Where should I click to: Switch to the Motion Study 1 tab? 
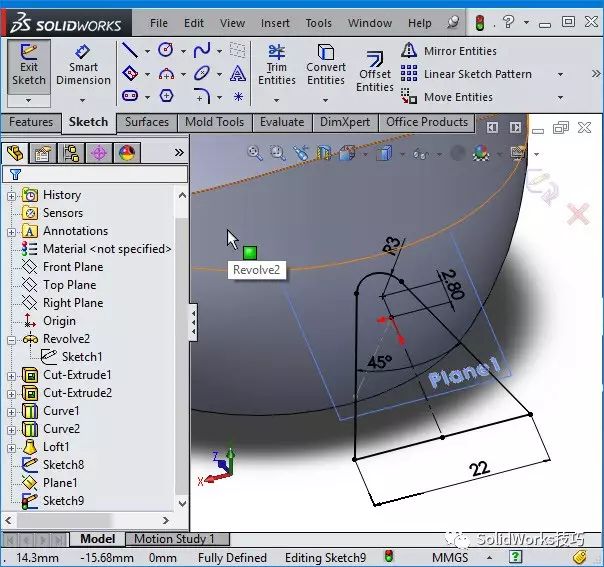tap(178, 539)
